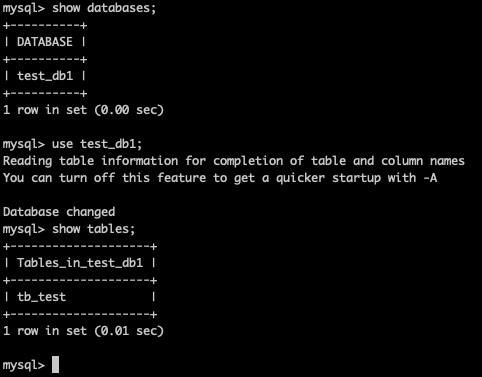Click the 'quicker startup with -A' hint line
This screenshot has height=377, width=482.
[x=220, y=178]
